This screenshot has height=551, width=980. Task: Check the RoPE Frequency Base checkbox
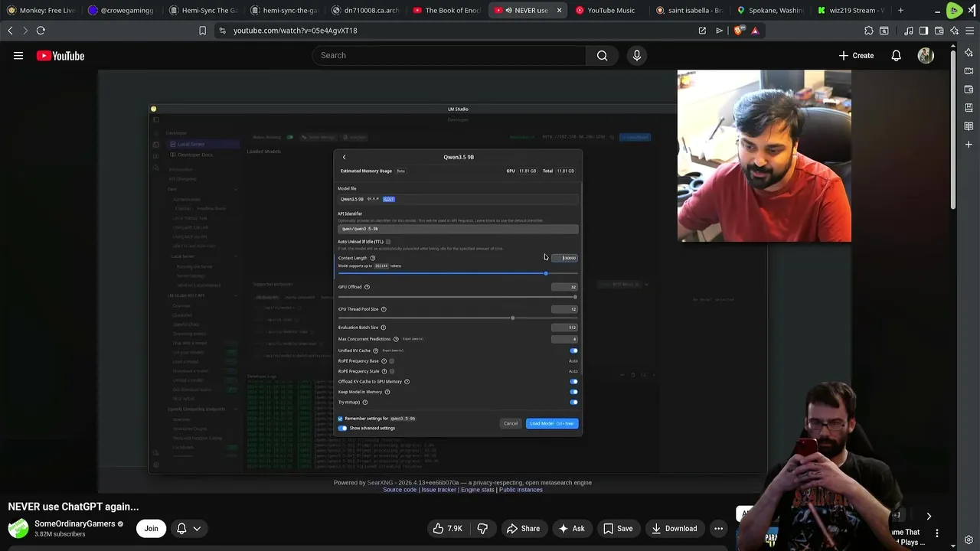[392, 360]
